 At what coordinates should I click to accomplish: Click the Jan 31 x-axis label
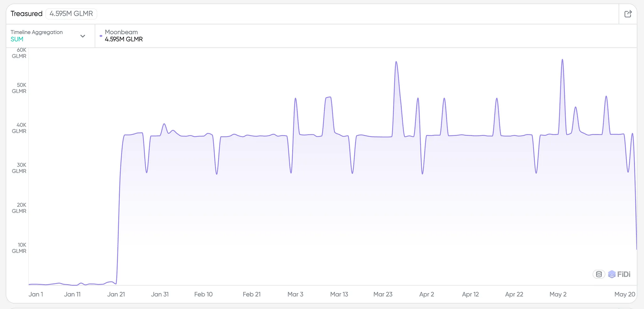[x=160, y=294]
